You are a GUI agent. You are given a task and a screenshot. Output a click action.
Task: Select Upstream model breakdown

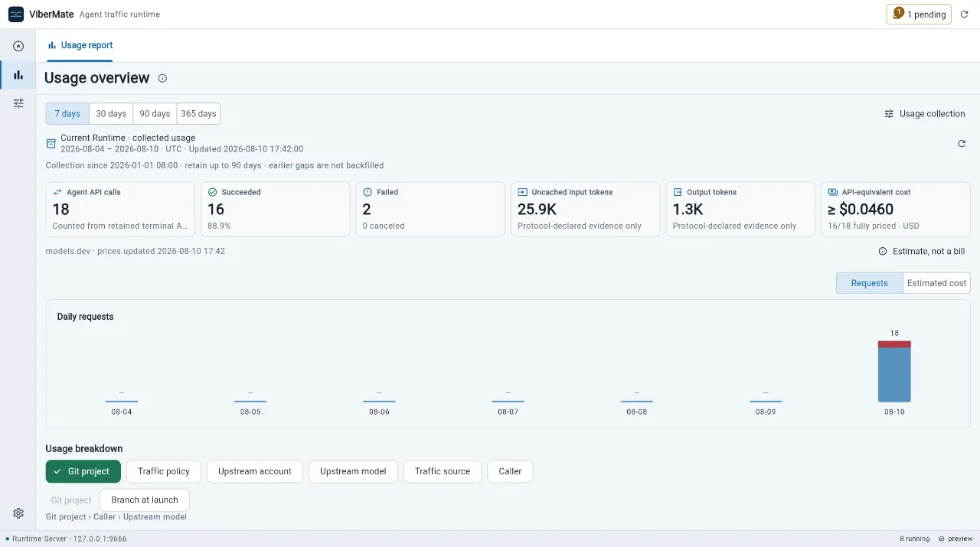click(353, 471)
